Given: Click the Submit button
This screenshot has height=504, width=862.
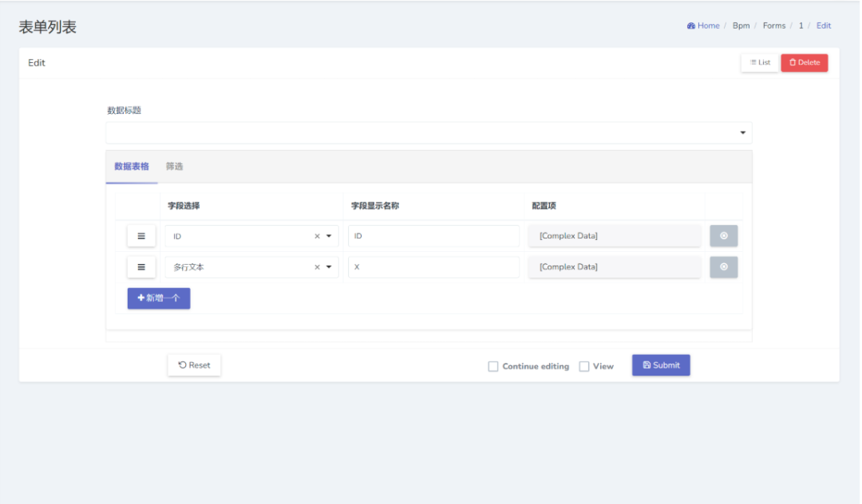Looking at the screenshot, I should (661, 365).
